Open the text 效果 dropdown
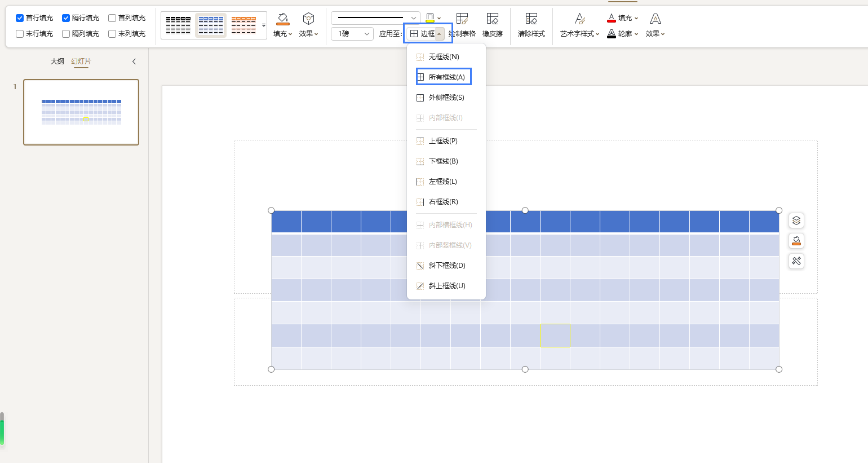This screenshot has height=463, width=868. pos(655,34)
